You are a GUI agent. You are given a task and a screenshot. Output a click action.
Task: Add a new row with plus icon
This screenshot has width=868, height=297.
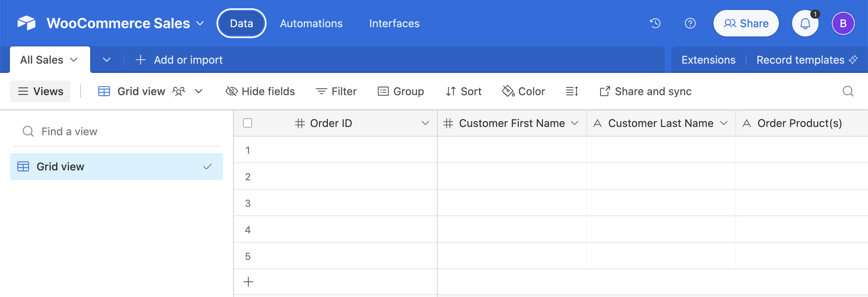pos(248,281)
